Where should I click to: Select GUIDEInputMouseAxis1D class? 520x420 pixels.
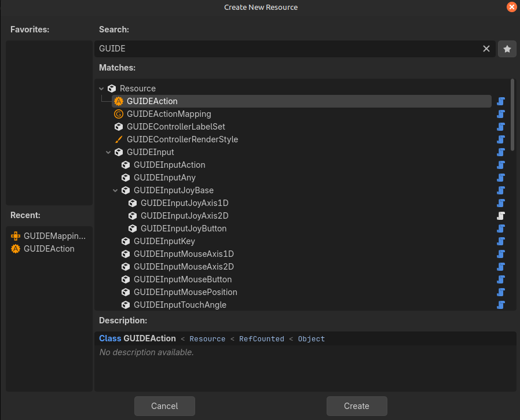(184, 254)
